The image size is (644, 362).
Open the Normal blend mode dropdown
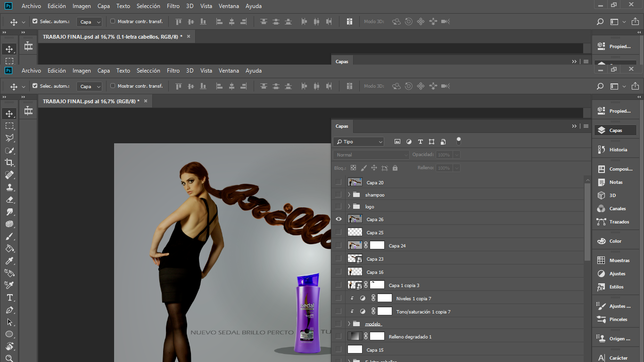[x=372, y=155]
